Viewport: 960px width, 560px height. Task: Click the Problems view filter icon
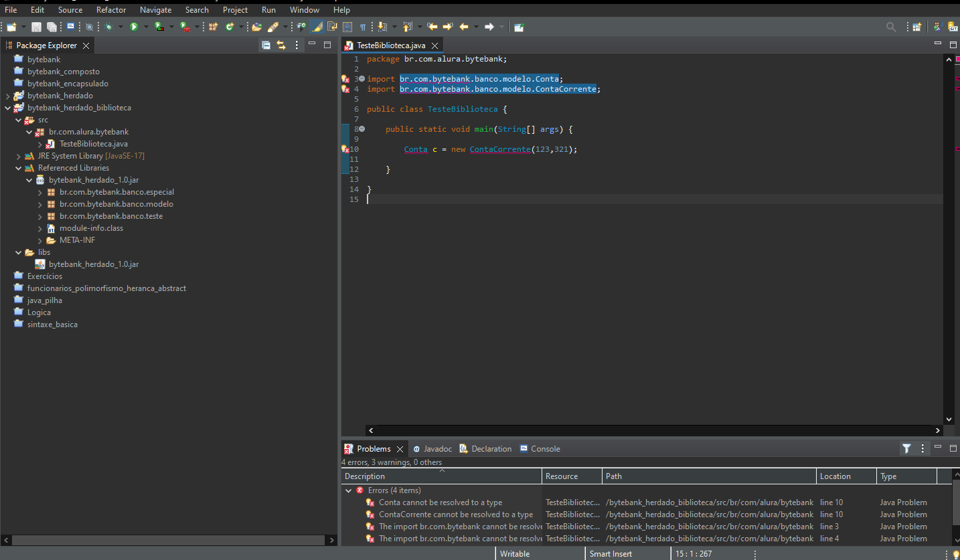(x=906, y=448)
